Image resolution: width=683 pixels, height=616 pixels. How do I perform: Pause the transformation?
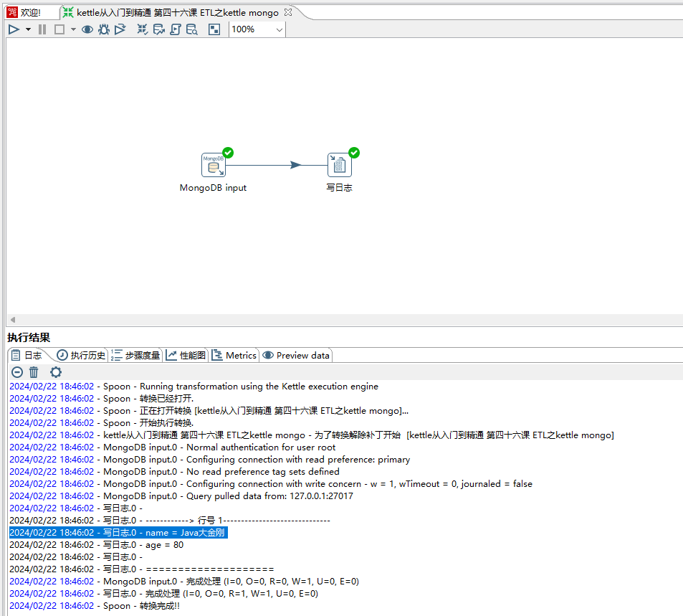[42, 29]
